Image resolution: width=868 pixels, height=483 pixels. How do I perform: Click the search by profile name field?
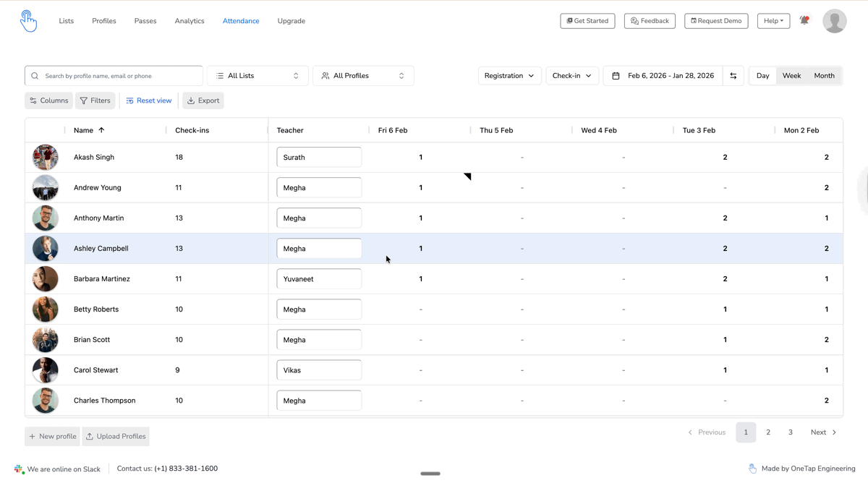(119, 76)
